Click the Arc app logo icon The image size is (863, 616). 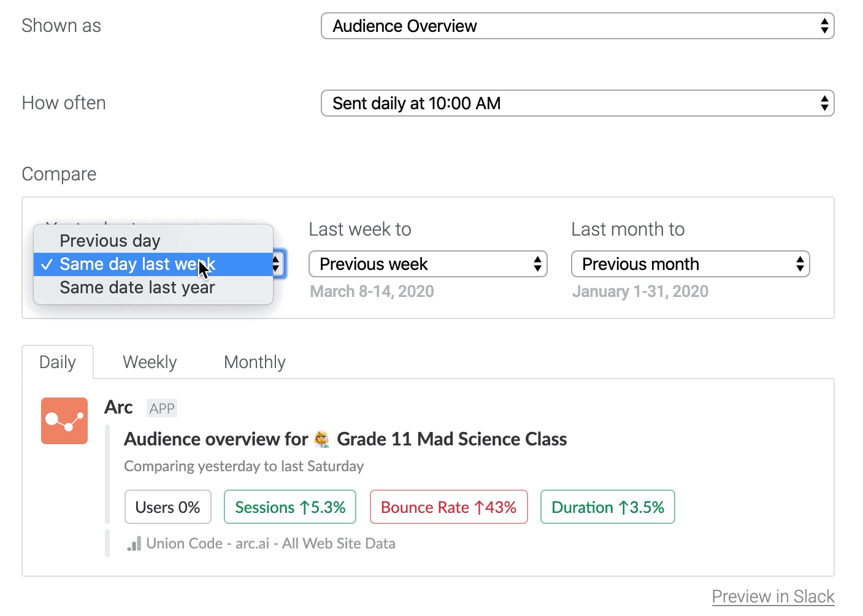(x=64, y=421)
